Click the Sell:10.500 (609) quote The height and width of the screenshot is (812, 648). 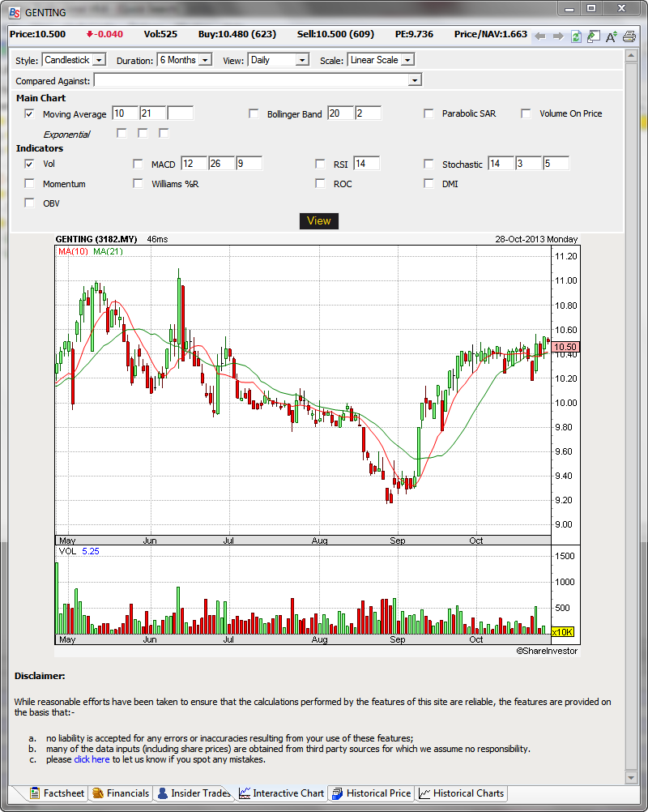click(x=335, y=34)
